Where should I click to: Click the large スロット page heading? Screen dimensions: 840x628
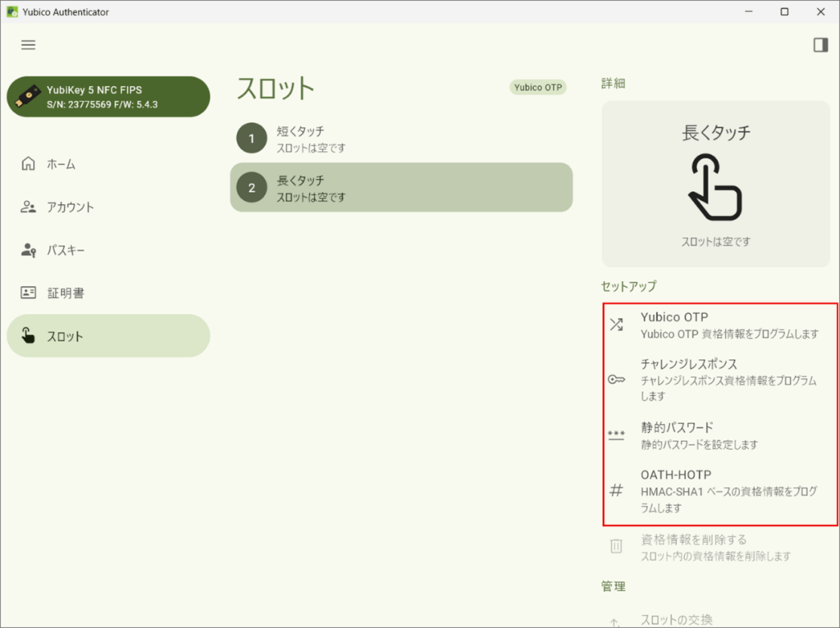[x=276, y=89]
